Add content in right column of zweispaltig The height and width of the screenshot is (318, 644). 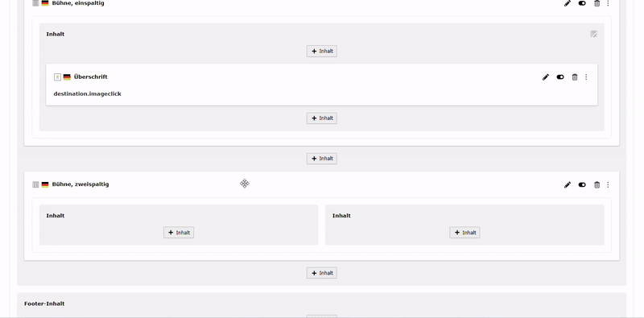point(464,233)
